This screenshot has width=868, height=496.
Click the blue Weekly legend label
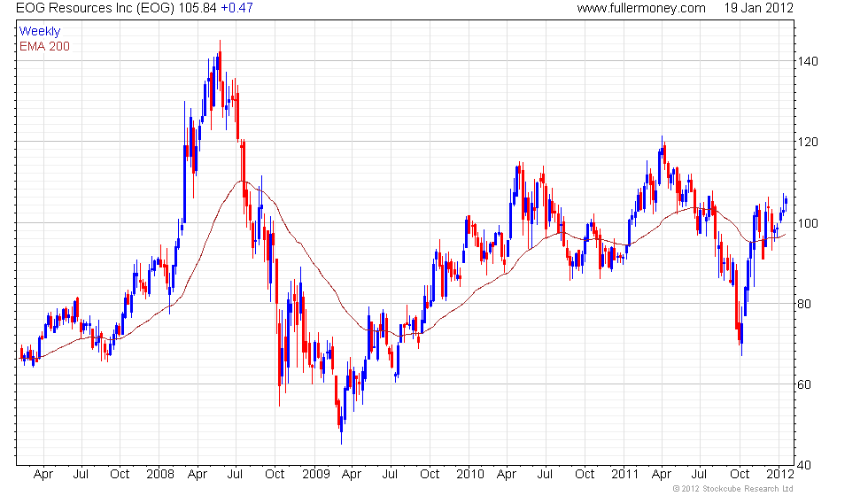pyautogui.click(x=39, y=32)
